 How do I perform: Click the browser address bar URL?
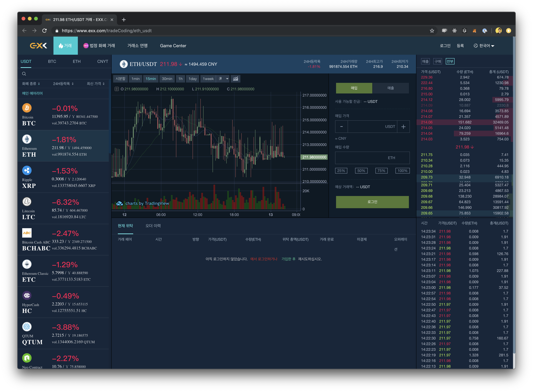[x=107, y=31]
